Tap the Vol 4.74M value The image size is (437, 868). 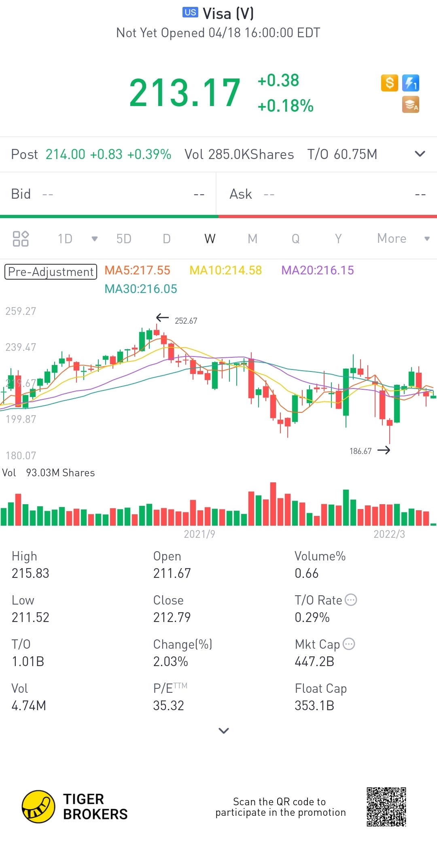coord(29,706)
